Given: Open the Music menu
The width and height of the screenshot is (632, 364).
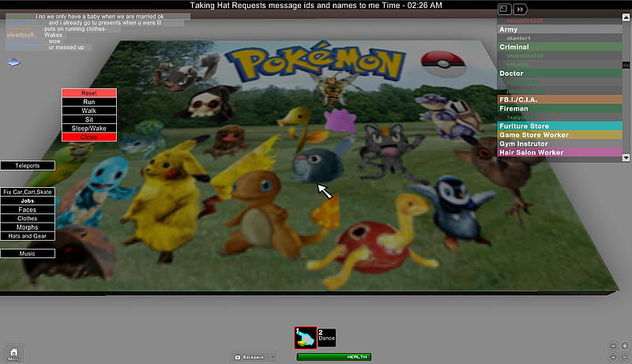Looking at the screenshot, I should (28, 253).
